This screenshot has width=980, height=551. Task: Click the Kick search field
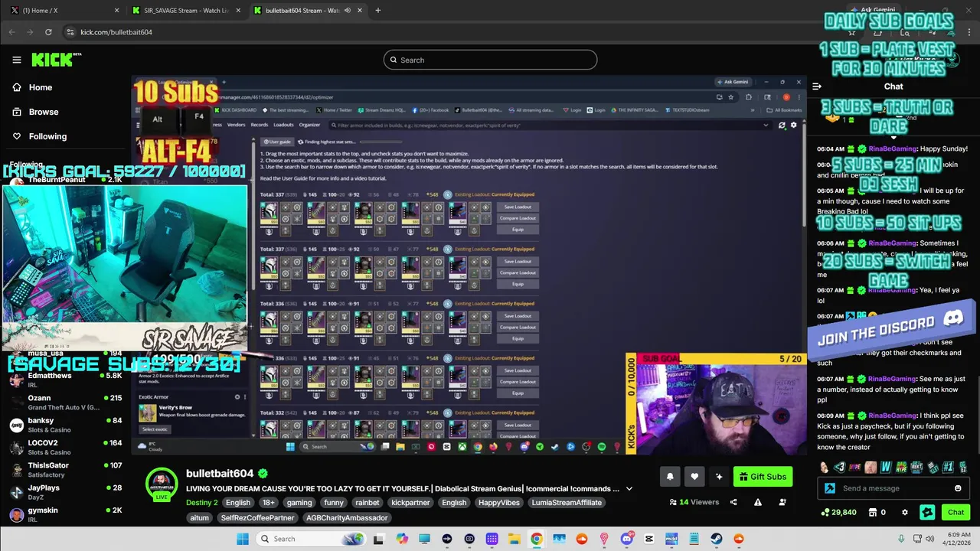(490, 60)
